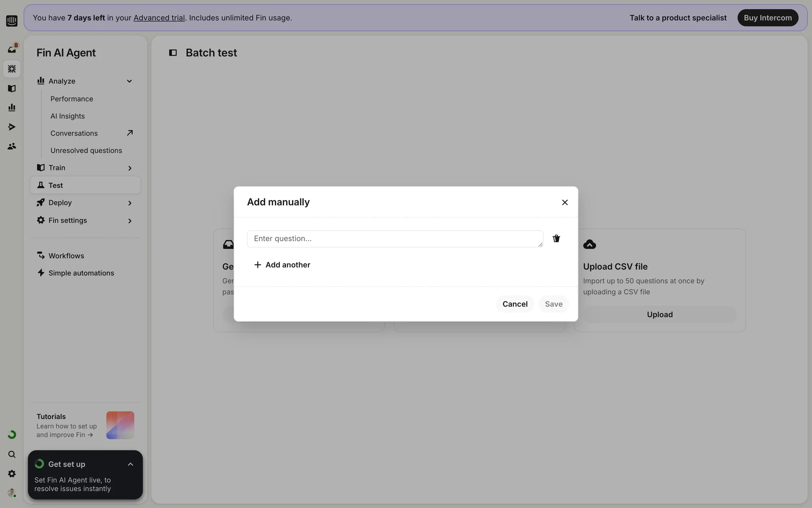Select the Performance menu item

tap(71, 99)
